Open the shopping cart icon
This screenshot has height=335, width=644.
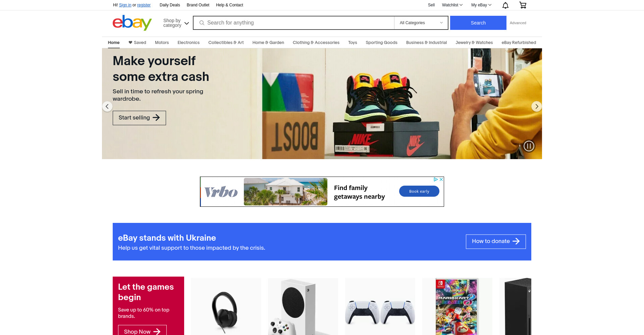click(523, 5)
